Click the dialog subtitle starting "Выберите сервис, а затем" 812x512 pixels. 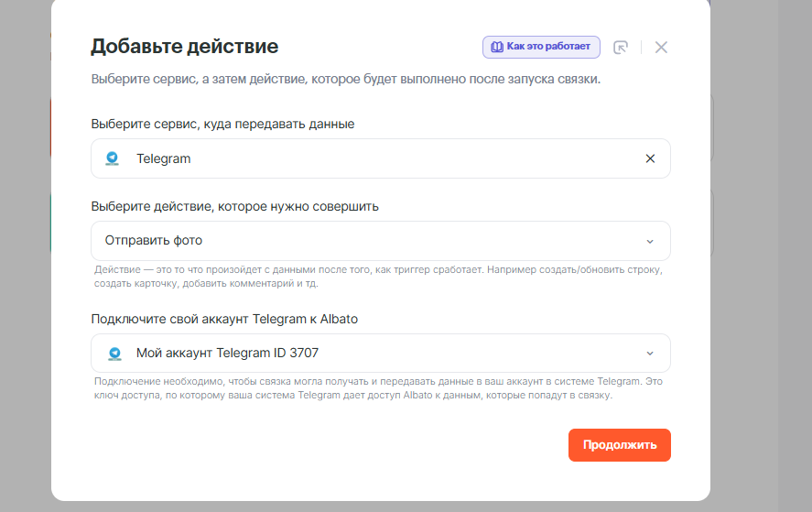coord(345,80)
